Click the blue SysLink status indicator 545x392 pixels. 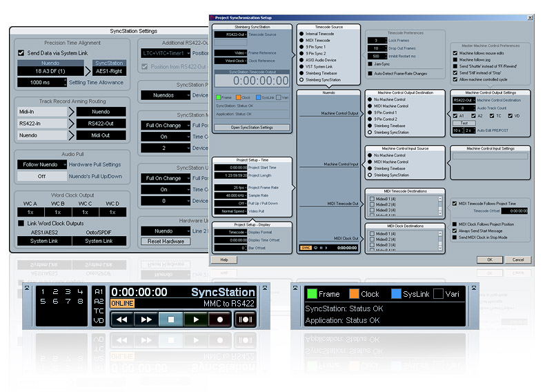396,294
